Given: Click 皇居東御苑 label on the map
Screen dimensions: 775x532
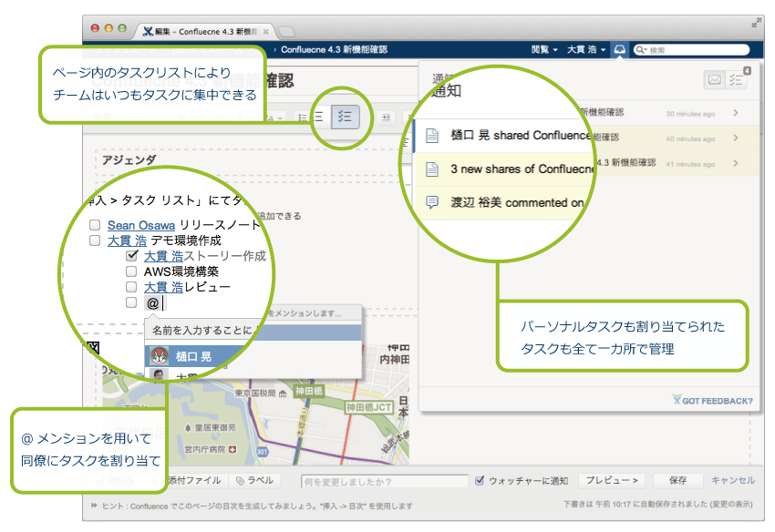Looking at the screenshot, I should (215, 427).
